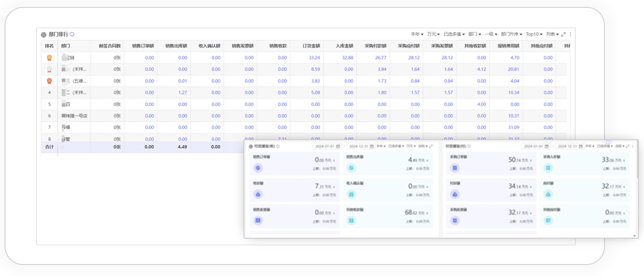This screenshot has width=644, height=276.
Task: Open the 本年 dropdown in 部门排行
Action: point(417,34)
